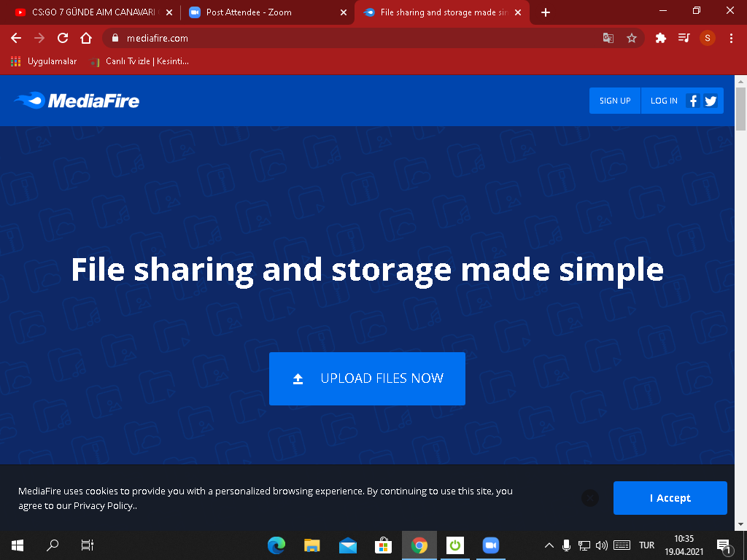Open the Canlı Tv izle bookmark
Screen dimensions: 747x560
139,61
